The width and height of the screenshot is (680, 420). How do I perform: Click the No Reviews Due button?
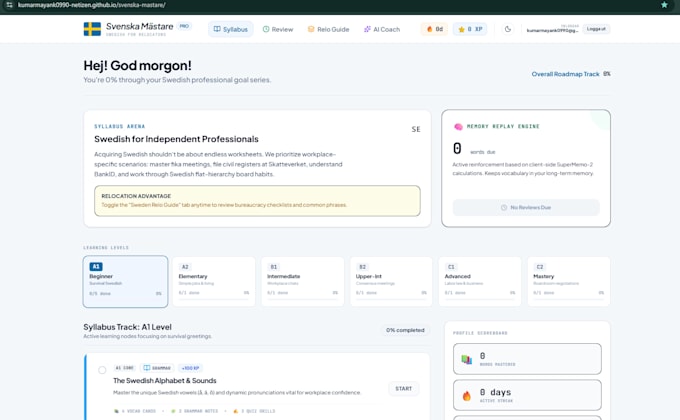[526, 207]
